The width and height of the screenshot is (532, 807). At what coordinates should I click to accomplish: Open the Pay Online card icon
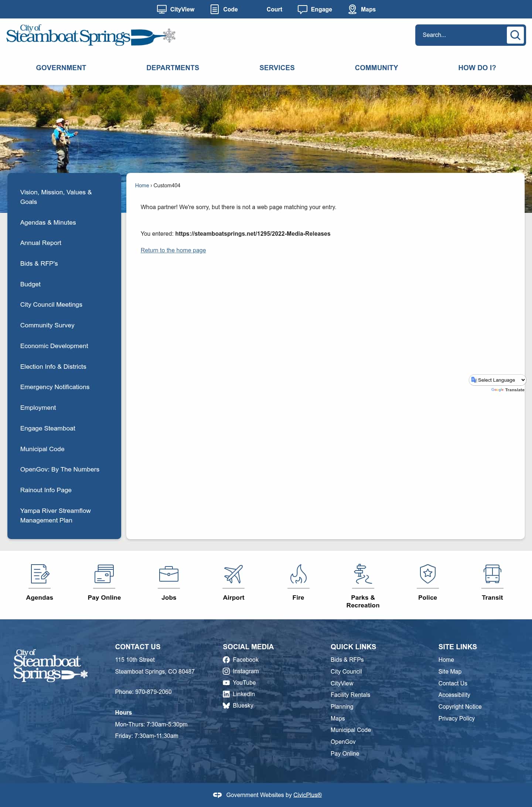tap(104, 574)
